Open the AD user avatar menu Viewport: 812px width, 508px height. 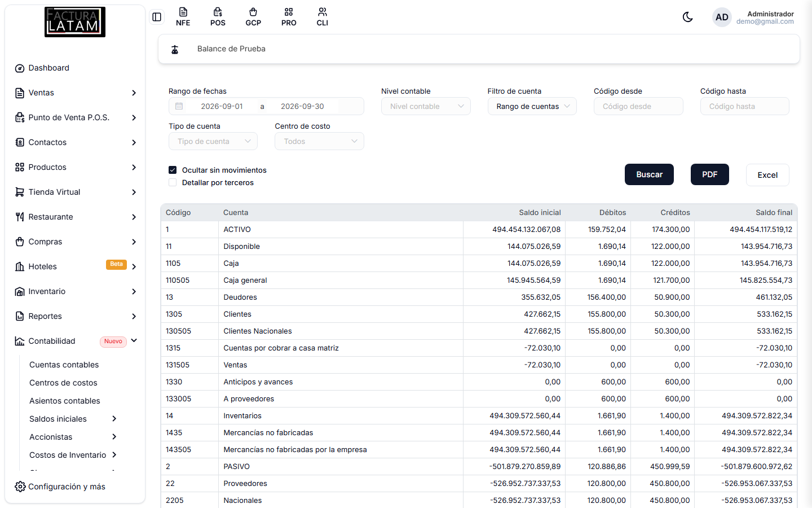coord(722,17)
